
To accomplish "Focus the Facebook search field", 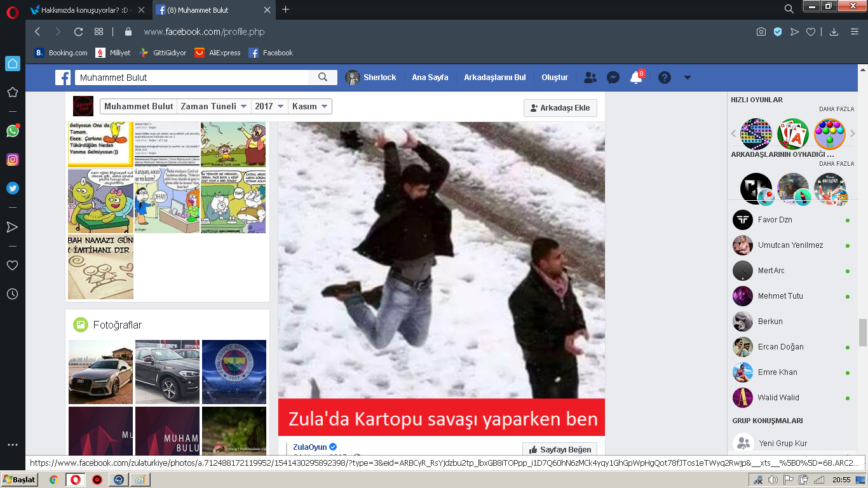I will tap(192, 78).
